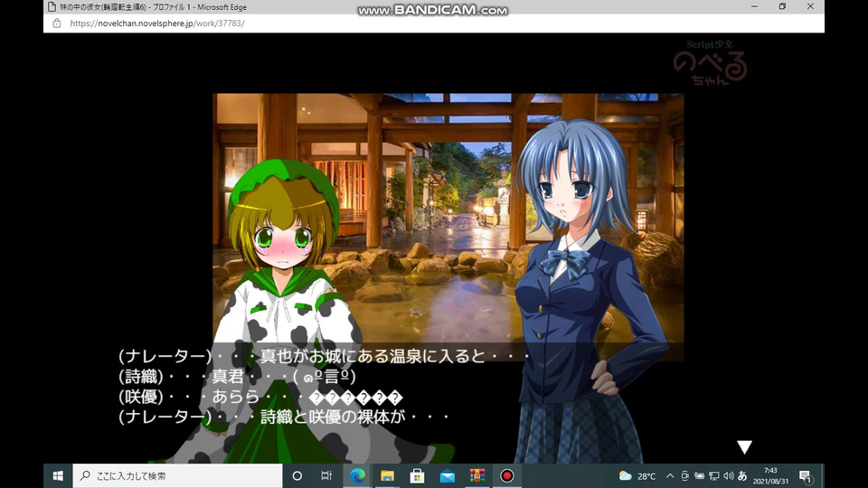Click the battery tray icon

699,476
